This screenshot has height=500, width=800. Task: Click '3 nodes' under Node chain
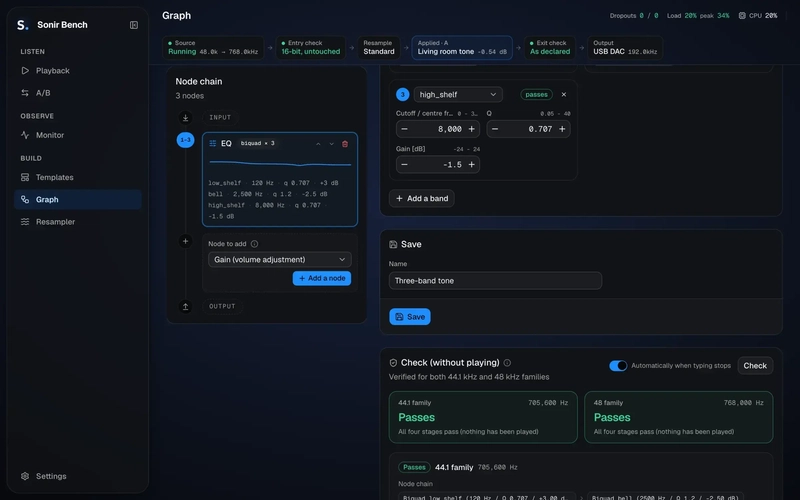coord(190,96)
